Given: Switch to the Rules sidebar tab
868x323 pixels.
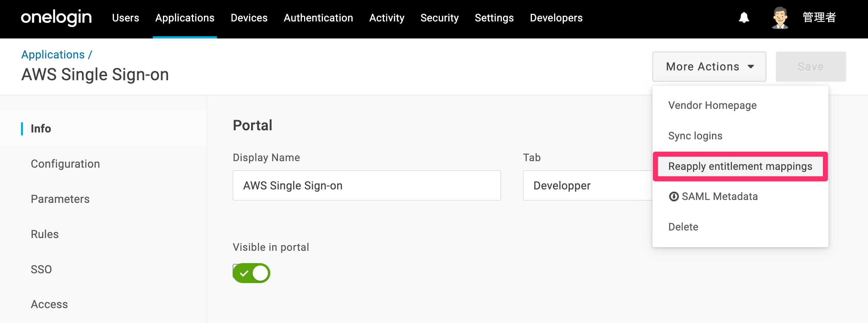Looking at the screenshot, I should pos(45,234).
